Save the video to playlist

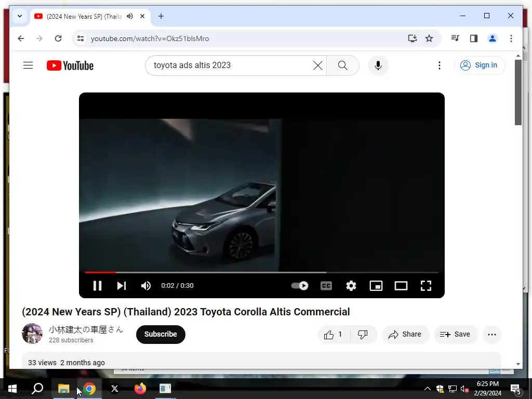tap(455, 335)
